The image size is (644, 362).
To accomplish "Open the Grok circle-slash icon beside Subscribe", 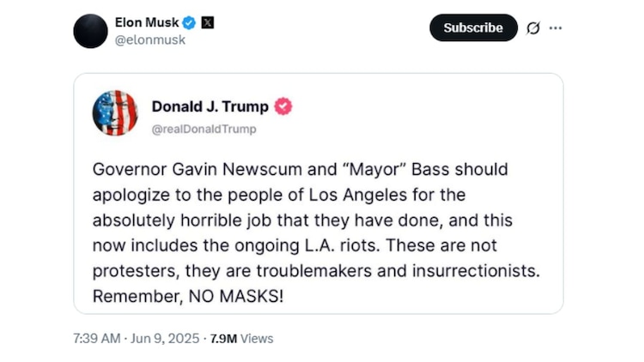I will 532,27.
